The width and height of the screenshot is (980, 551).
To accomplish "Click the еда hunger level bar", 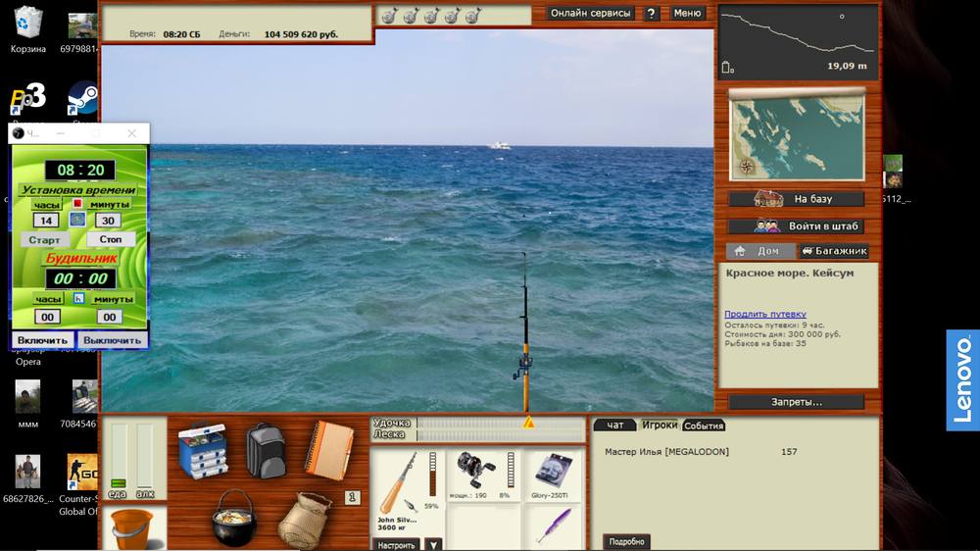I will [x=119, y=457].
